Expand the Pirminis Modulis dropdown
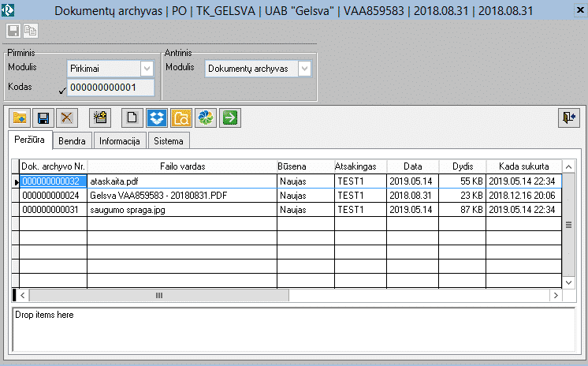The image size is (588, 366). pyautogui.click(x=146, y=69)
